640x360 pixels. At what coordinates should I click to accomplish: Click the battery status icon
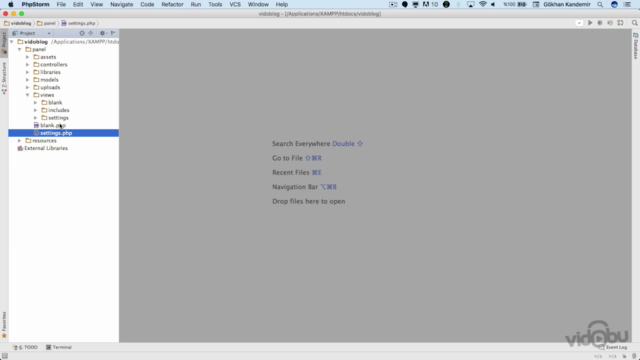click(x=522, y=4)
